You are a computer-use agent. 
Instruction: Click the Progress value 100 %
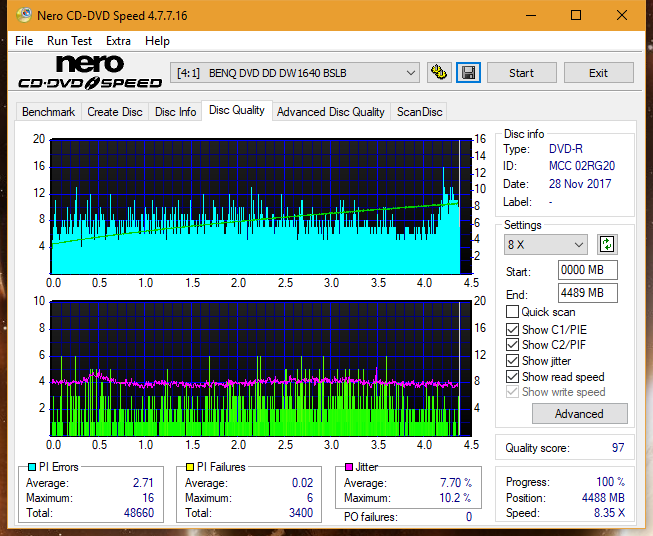[x=611, y=482]
